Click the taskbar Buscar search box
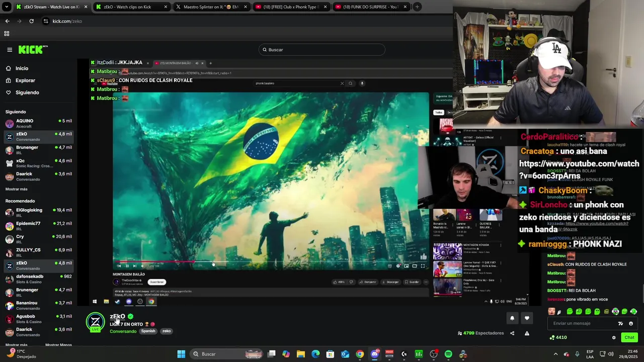Image resolution: width=644 pixels, height=362 pixels. (x=226, y=354)
